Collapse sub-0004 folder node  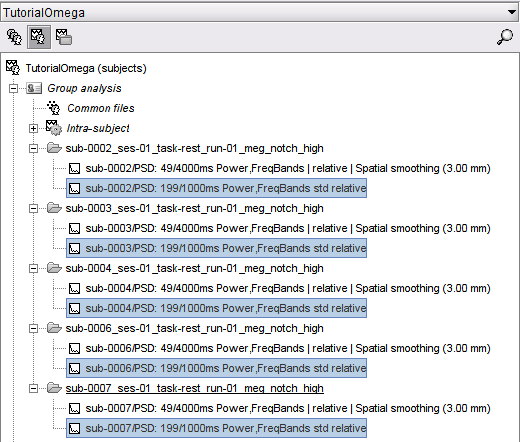33,268
